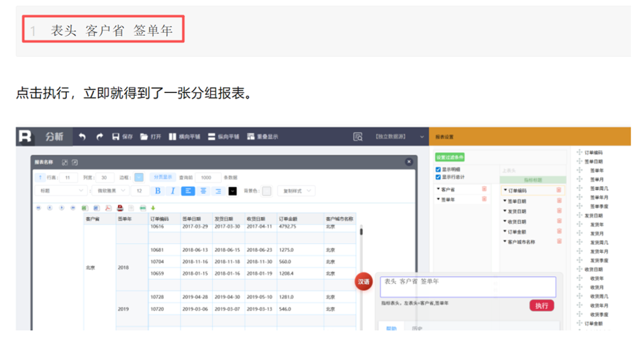The height and width of the screenshot is (340, 644).
Task: Open the 微软雅黑 font dropdown
Action: pos(111,191)
